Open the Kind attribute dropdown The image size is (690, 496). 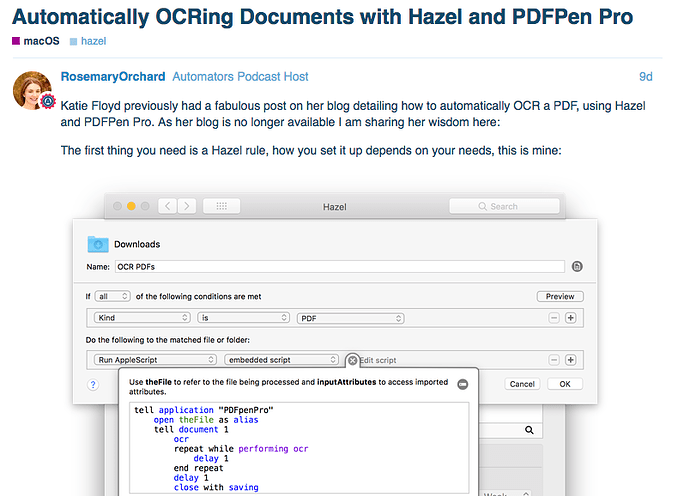141,318
